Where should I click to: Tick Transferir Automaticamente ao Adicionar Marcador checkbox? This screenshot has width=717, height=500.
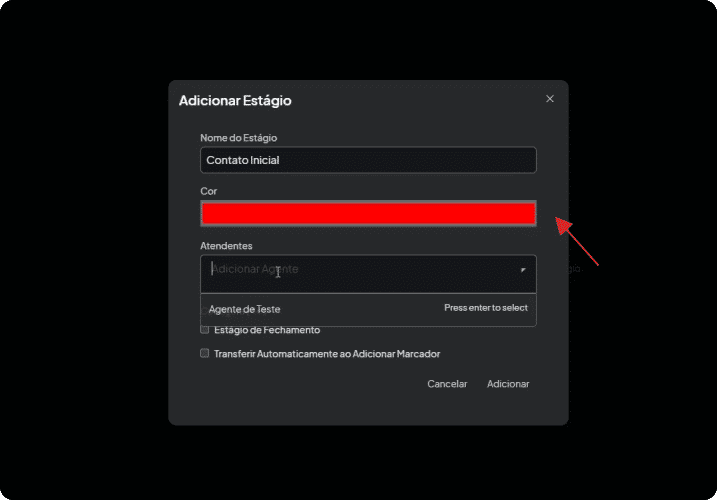pyautogui.click(x=204, y=353)
